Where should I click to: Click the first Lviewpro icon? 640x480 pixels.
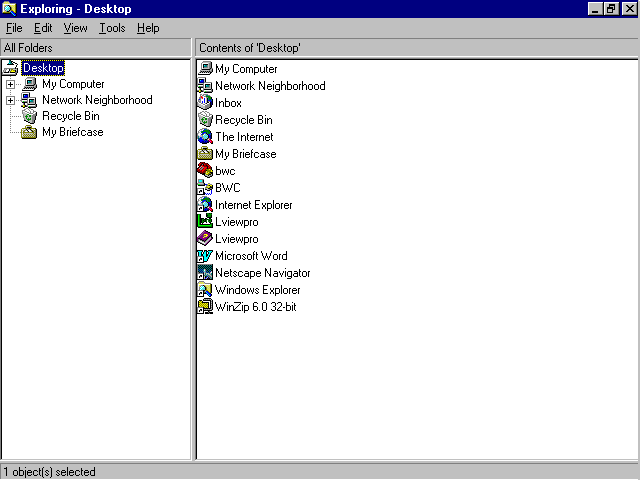coord(206,222)
